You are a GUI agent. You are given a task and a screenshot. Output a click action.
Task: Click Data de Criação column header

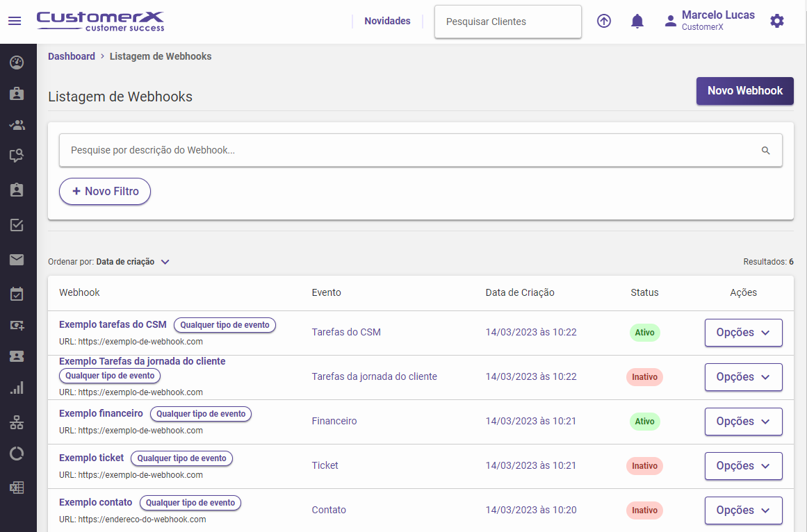(520, 292)
